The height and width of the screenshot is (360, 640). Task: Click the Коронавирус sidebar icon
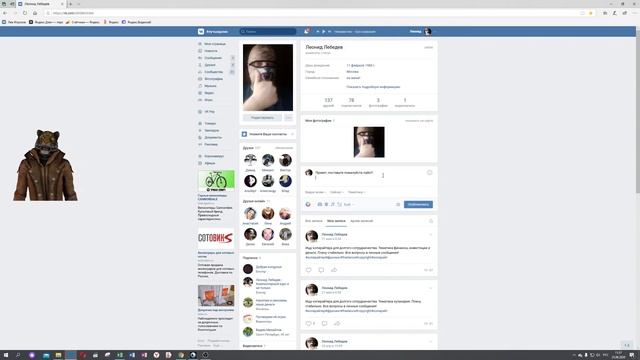pos(200,156)
